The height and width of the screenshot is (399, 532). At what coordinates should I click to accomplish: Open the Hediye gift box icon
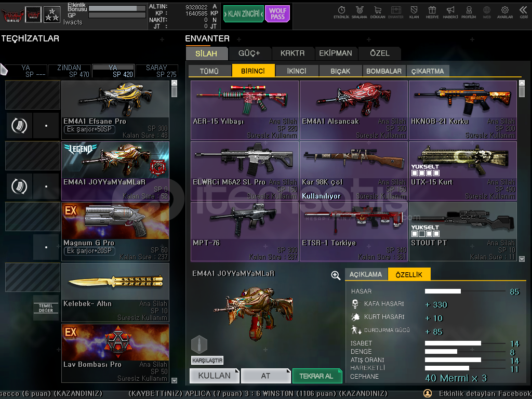432,10
